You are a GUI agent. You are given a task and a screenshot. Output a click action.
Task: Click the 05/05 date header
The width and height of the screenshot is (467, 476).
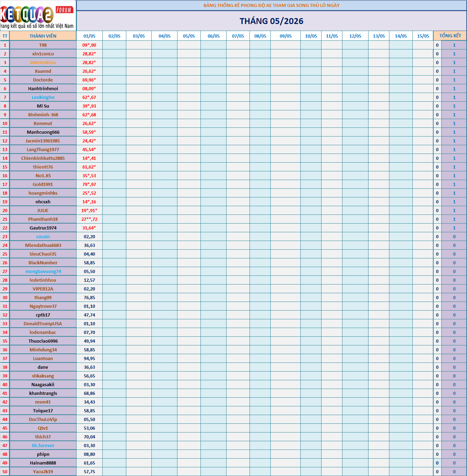point(189,36)
